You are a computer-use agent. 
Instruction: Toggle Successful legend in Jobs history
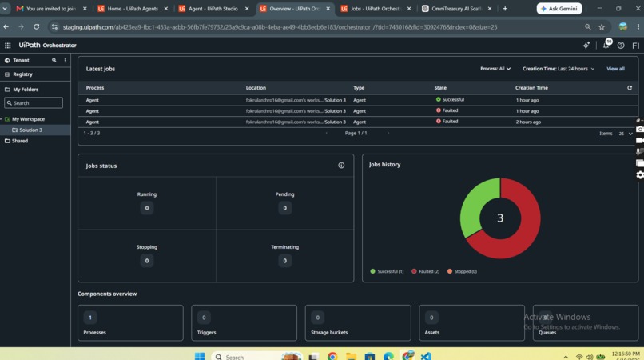(x=387, y=271)
